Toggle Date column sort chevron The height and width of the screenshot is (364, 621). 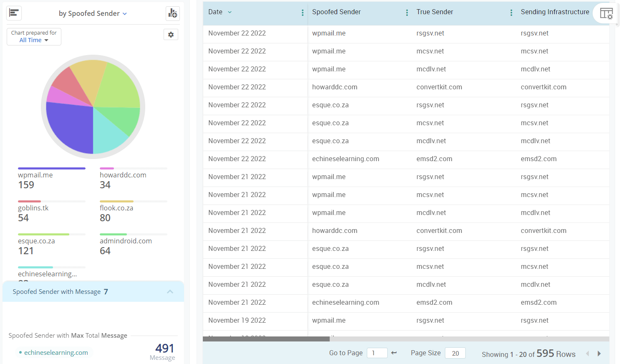click(230, 12)
